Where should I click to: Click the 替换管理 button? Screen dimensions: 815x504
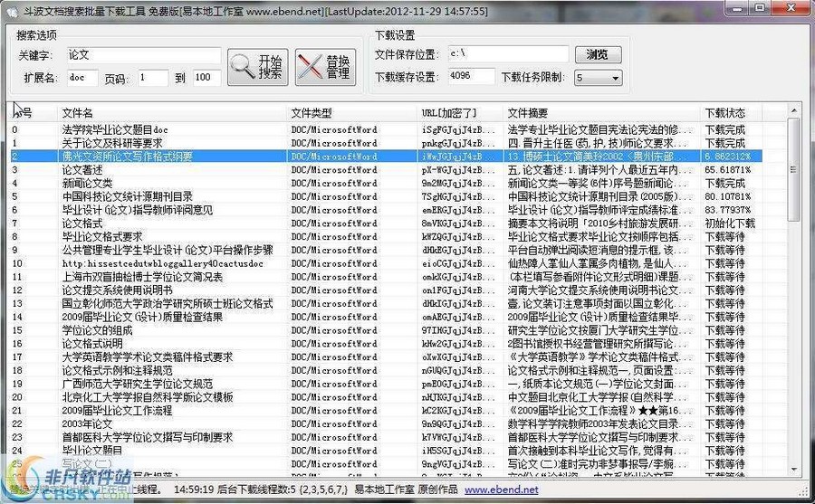coord(325,68)
